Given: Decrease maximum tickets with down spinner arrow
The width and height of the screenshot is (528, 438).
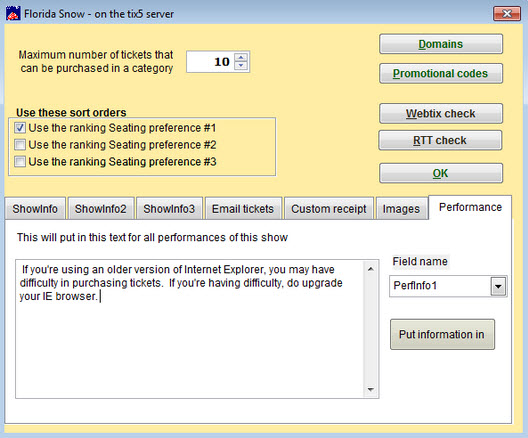Looking at the screenshot, I should [241, 65].
